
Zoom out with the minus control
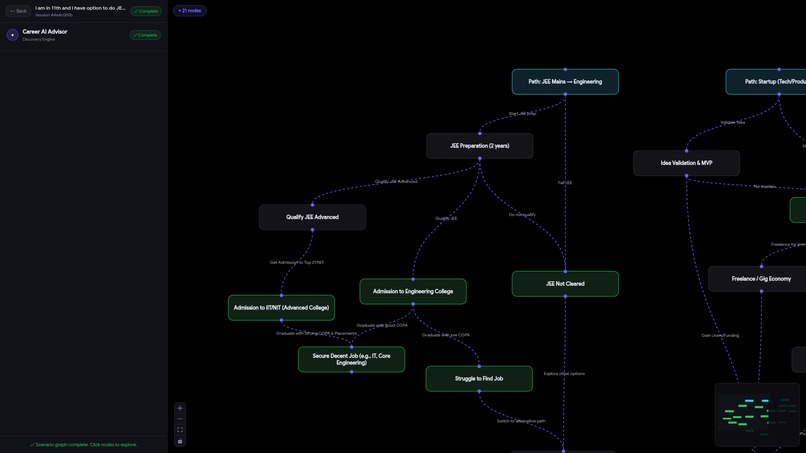tap(180, 419)
